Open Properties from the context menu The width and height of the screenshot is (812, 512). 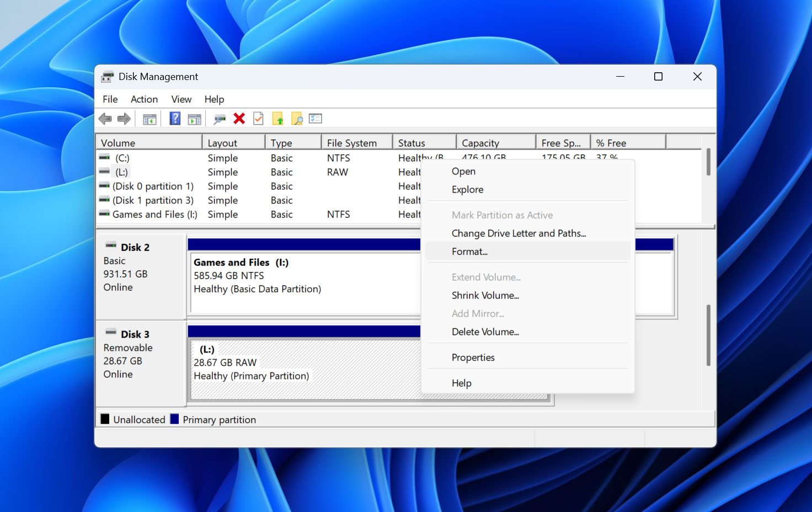527,358
